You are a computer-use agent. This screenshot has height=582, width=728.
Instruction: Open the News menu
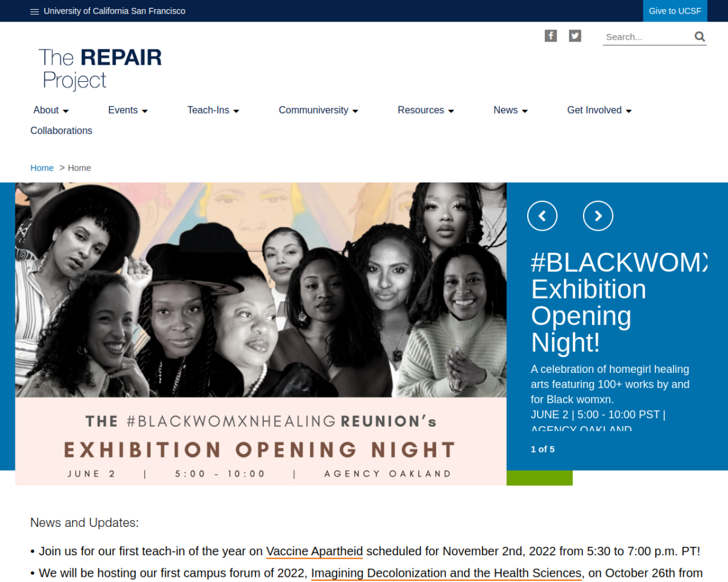[511, 110]
